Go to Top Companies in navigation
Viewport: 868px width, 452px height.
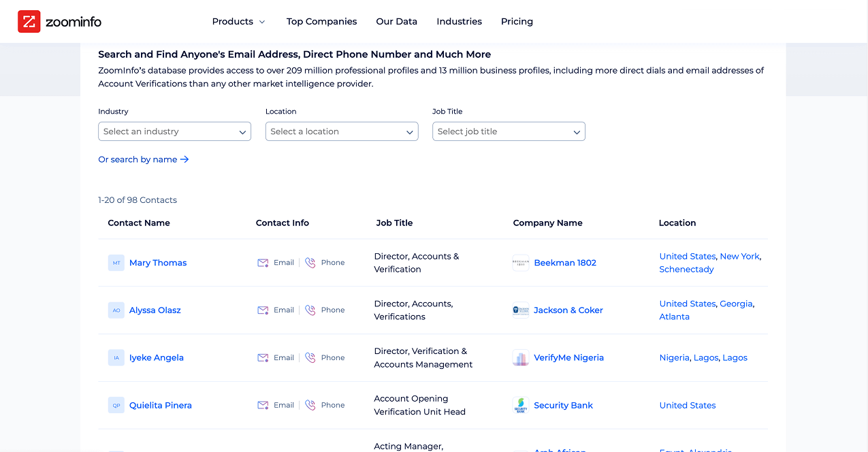(321, 22)
